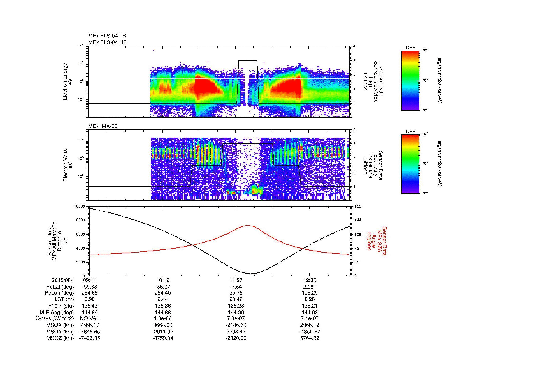This screenshot has width=555, height=392.
Task: Click the PdLon value '35.76'
Action: (x=236, y=293)
